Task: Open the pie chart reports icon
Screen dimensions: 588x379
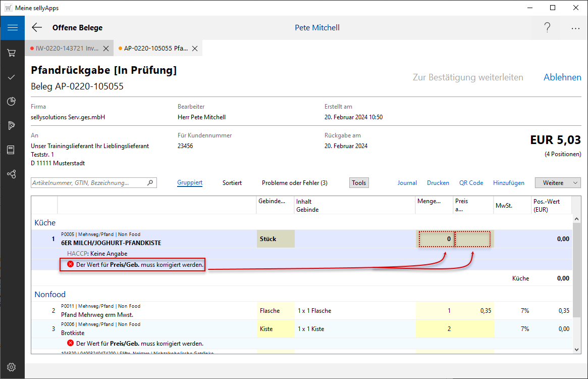Action: (12, 101)
